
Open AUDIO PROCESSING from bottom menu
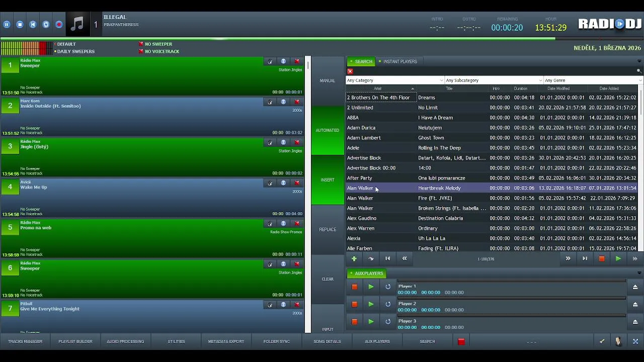click(125, 341)
